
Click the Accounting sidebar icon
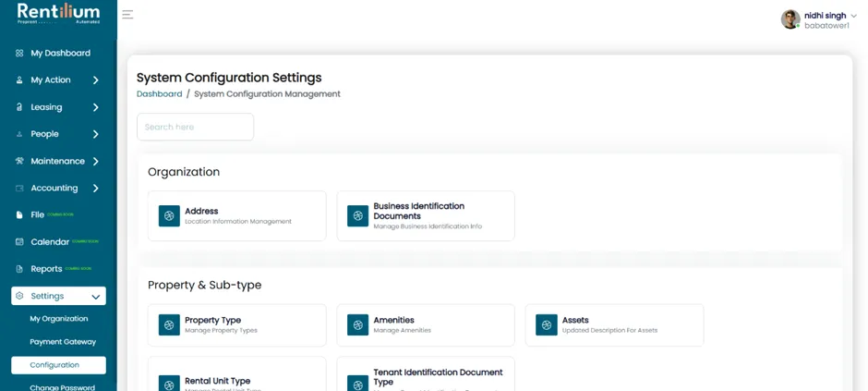pyautogui.click(x=19, y=189)
